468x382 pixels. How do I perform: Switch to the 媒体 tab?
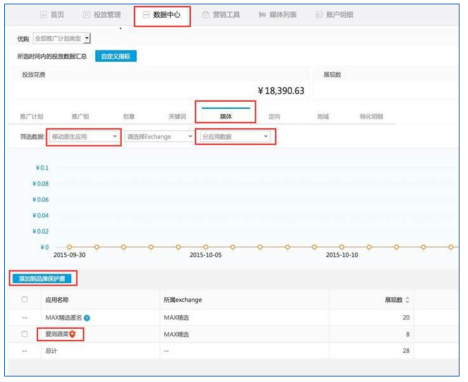pos(226,116)
